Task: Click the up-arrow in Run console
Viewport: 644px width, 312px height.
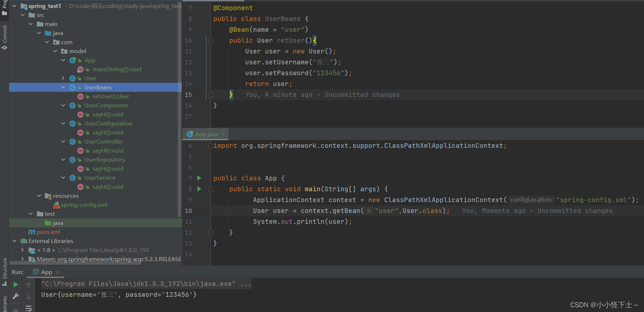Action: (29, 285)
